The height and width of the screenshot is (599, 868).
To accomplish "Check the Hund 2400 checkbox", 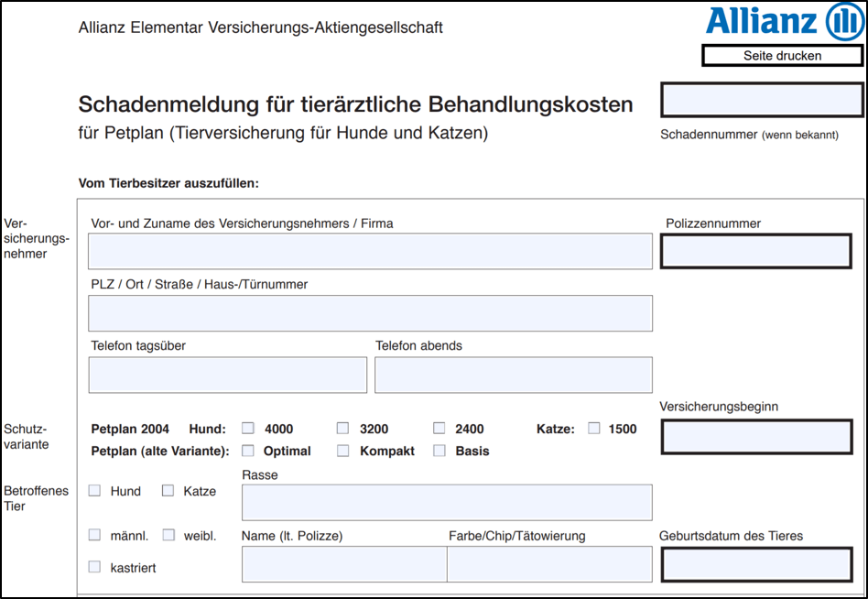I will (x=439, y=429).
